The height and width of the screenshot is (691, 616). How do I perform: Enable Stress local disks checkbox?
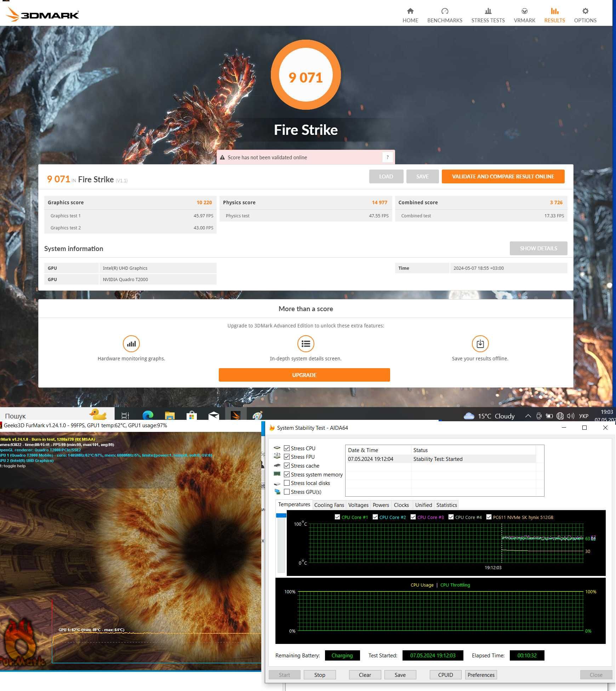pyautogui.click(x=287, y=483)
